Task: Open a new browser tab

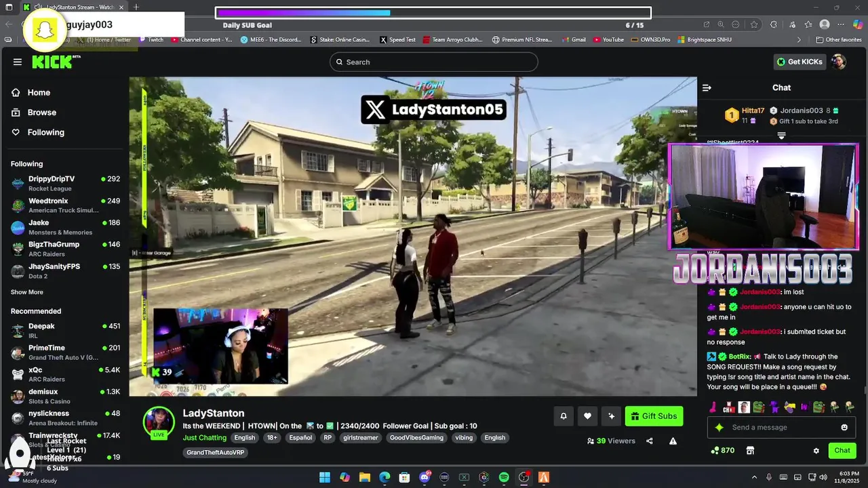Action: pyautogui.click(x=136, y=7)
